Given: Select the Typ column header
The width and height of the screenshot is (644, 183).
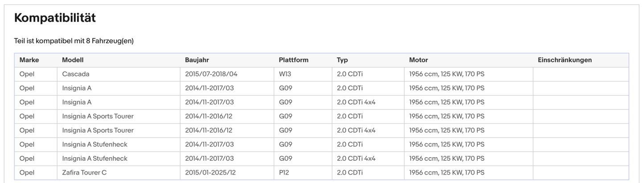Looking at the screenshot, I should tap(342, 60).
